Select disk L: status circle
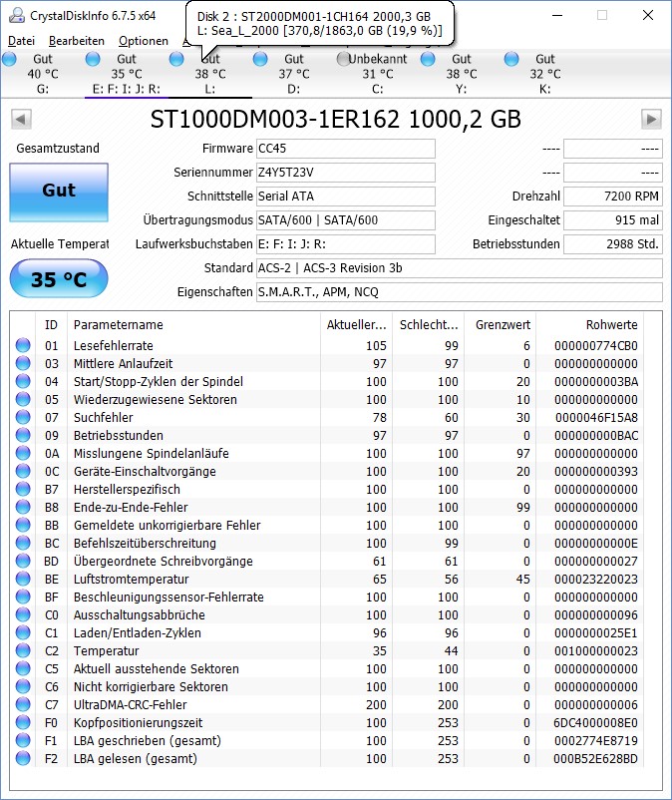 176,59
